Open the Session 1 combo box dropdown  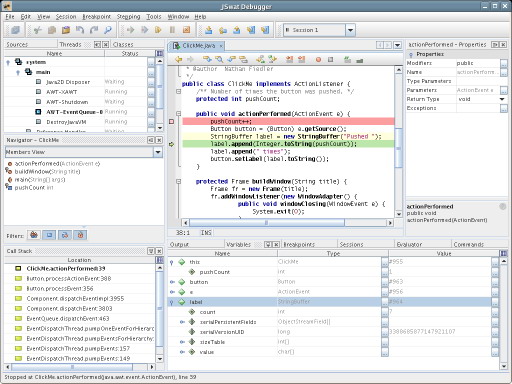click(350, 30)
